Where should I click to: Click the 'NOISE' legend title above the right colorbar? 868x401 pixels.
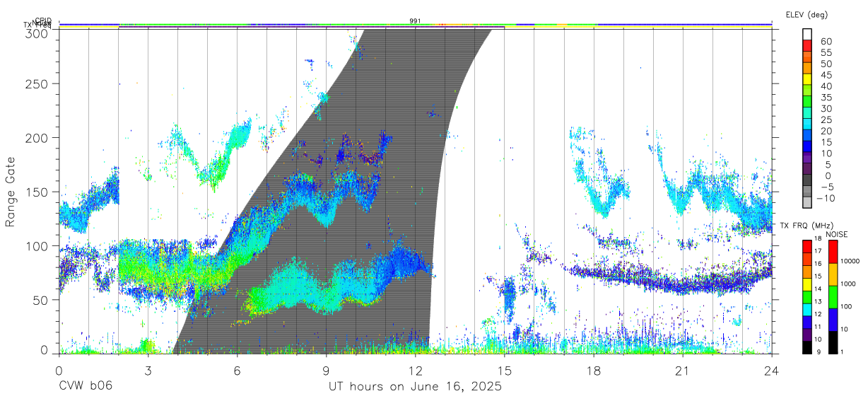[837, 234]
